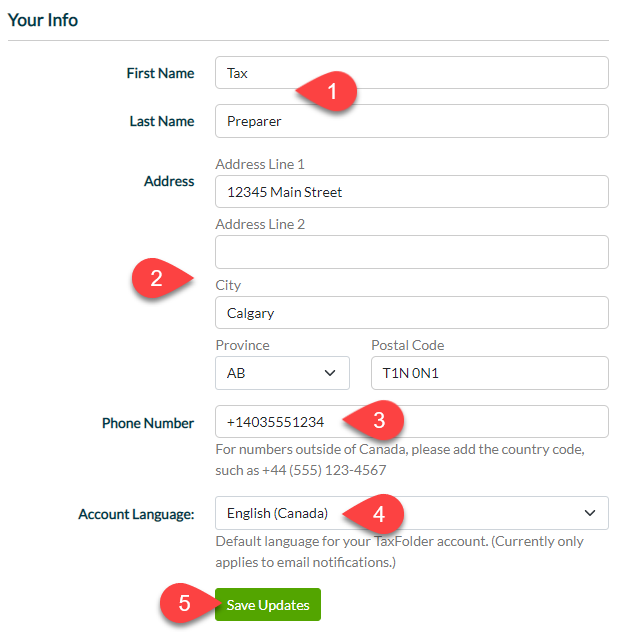Focus the Last Name field containing Preparer

[x=412, y=121]
